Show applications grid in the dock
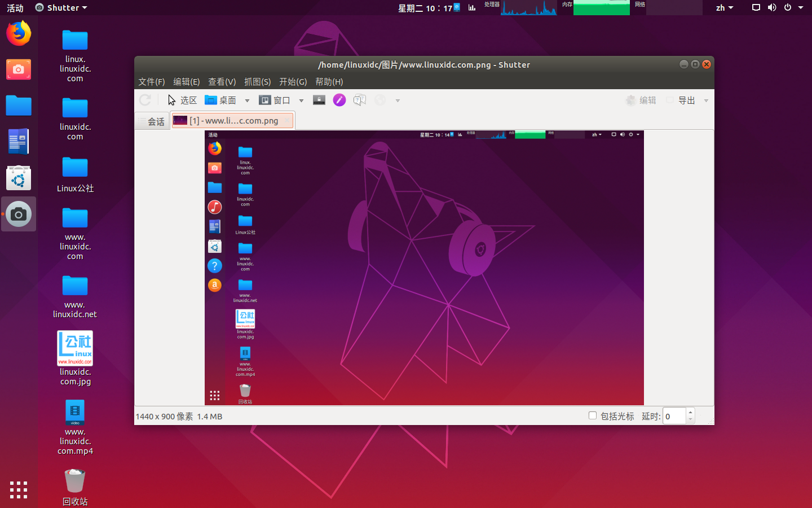Image resolution: width=812 pixels, height=508 pixels. tap(19, 489)
